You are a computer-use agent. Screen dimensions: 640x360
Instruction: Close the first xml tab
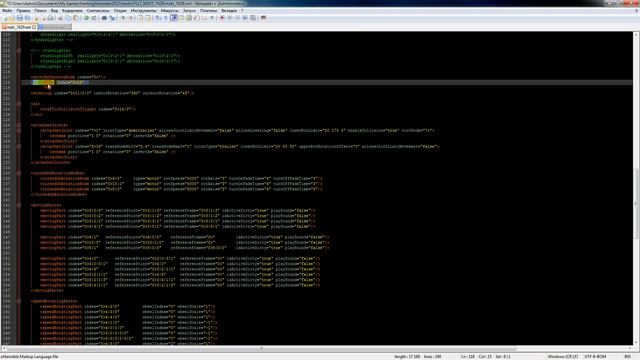click(34, 27)
